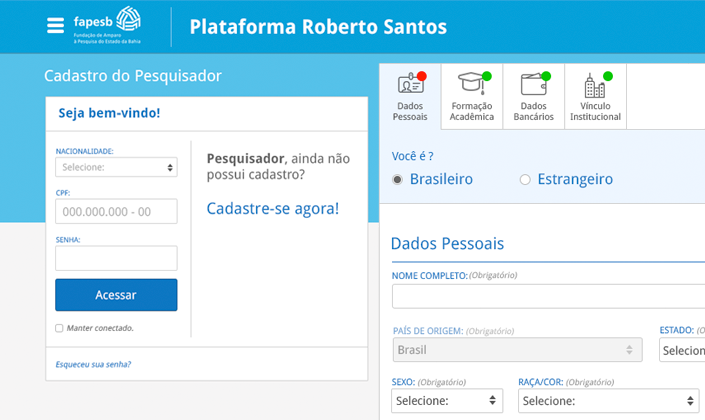This screenshot has width=705, height=420.
Task: Enable the Manter conectado checkbox
Action: tap(59, 328)
